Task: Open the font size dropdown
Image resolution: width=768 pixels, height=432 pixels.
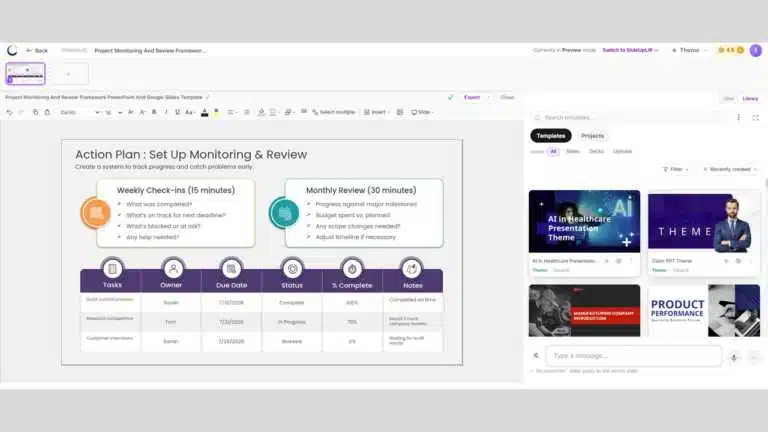Action: 113,112
